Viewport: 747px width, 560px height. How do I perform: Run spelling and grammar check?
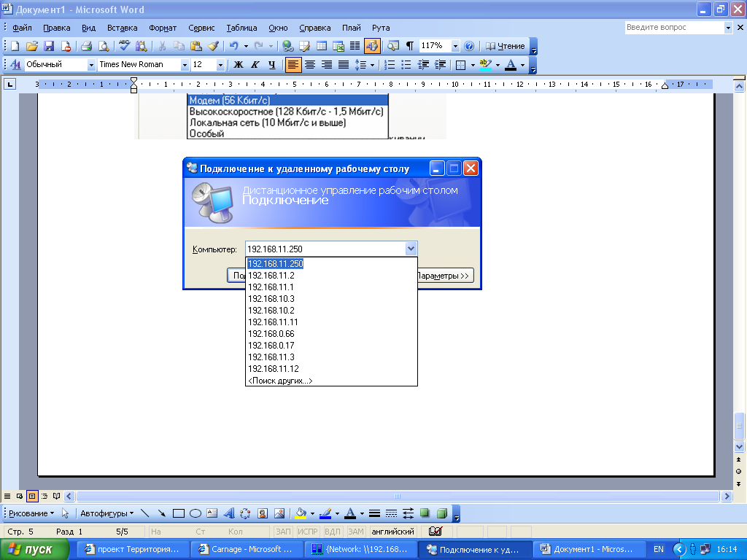pyautogui.click(x=124, y=46)
